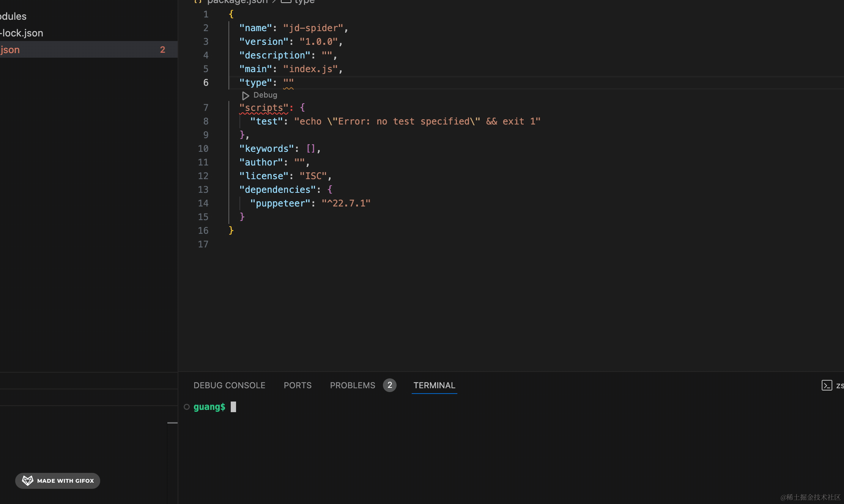Place cursor in empty type value quotes
This screenshot has width=844, height=504.
[x=288, y=82]
